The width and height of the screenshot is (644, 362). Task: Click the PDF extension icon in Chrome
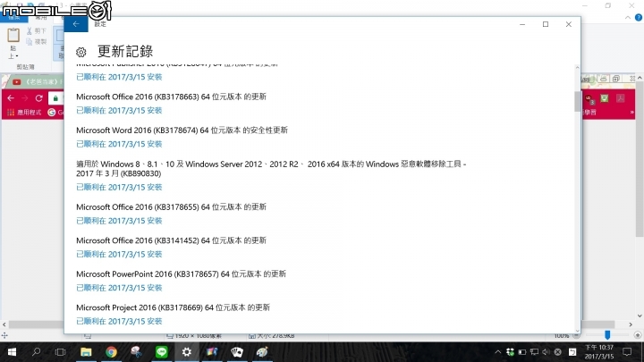(620, 98)
